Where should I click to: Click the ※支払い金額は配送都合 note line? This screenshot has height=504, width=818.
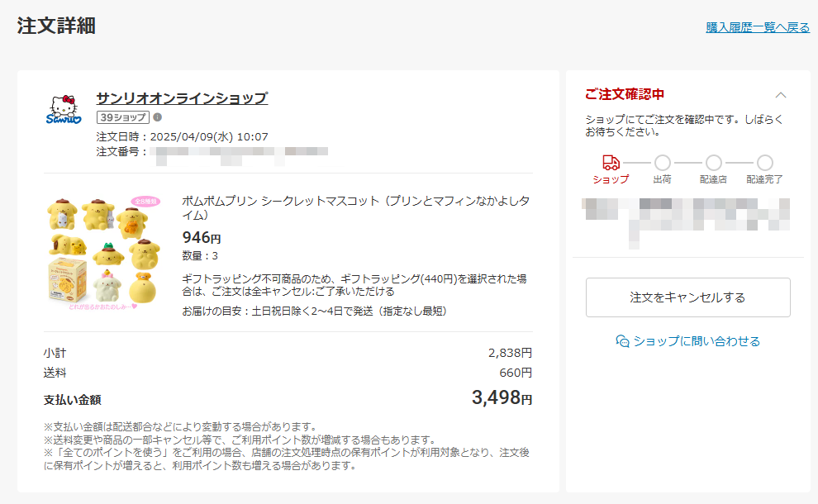click(180, 427)
